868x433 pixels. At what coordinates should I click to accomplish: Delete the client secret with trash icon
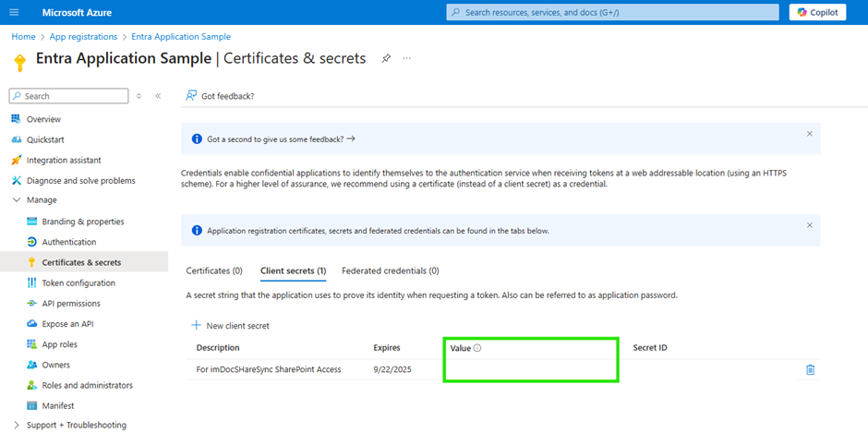(811, 369)
